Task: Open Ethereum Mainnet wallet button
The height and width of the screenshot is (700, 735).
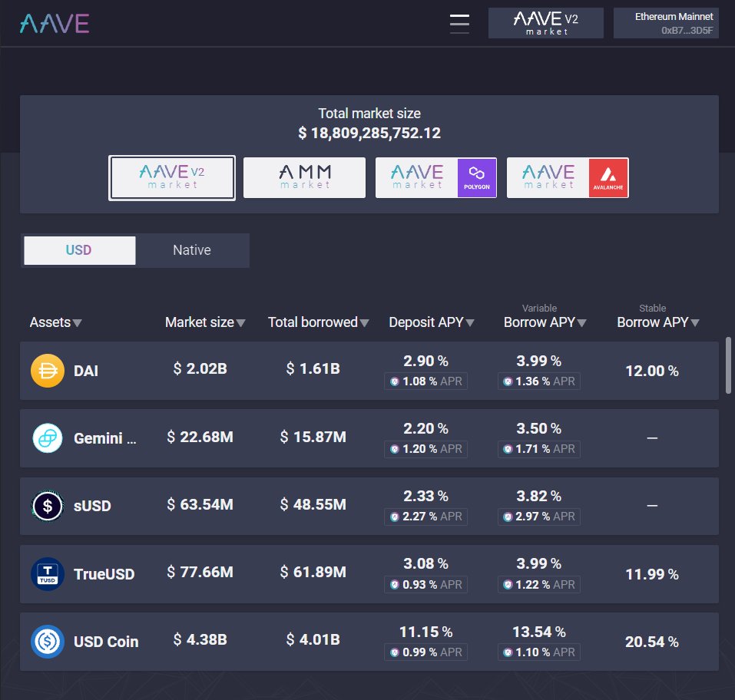Action: [x=666, y=23]
